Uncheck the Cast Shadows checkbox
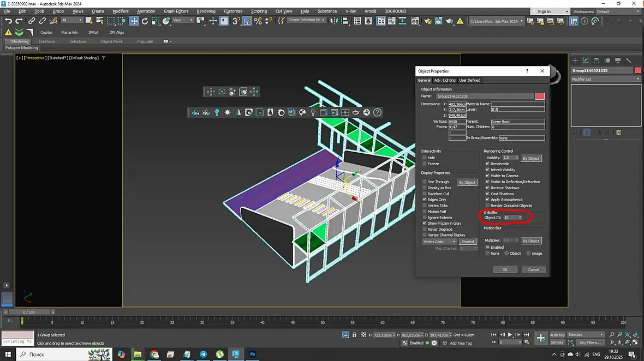The height and width of the screenshot is (361, 644). coord(487,194)
